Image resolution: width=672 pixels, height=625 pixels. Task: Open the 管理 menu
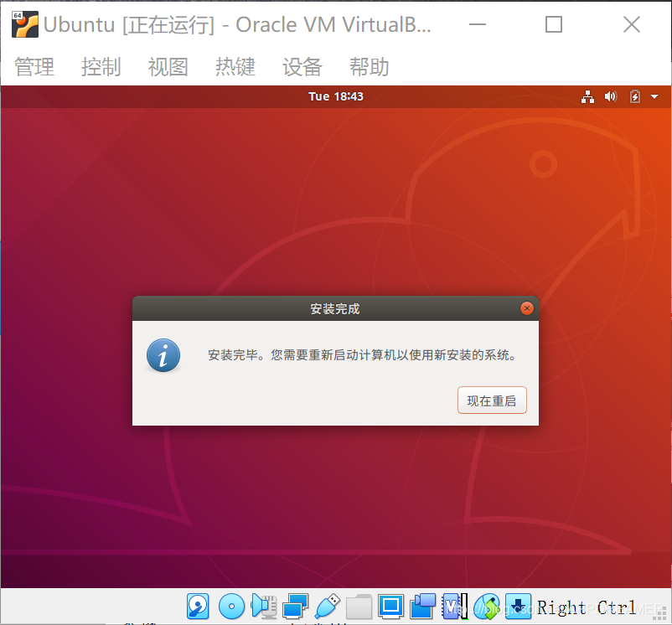point(34,67)
